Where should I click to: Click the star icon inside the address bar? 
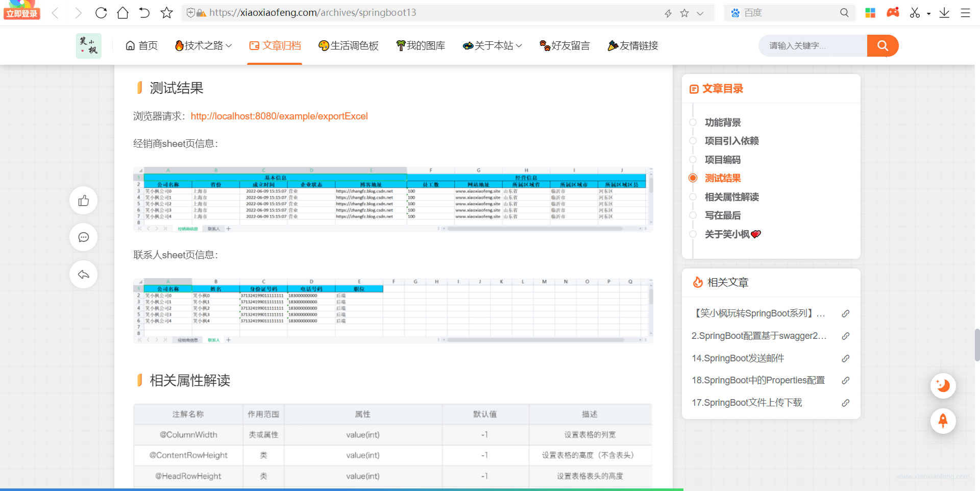coord(684,13)
